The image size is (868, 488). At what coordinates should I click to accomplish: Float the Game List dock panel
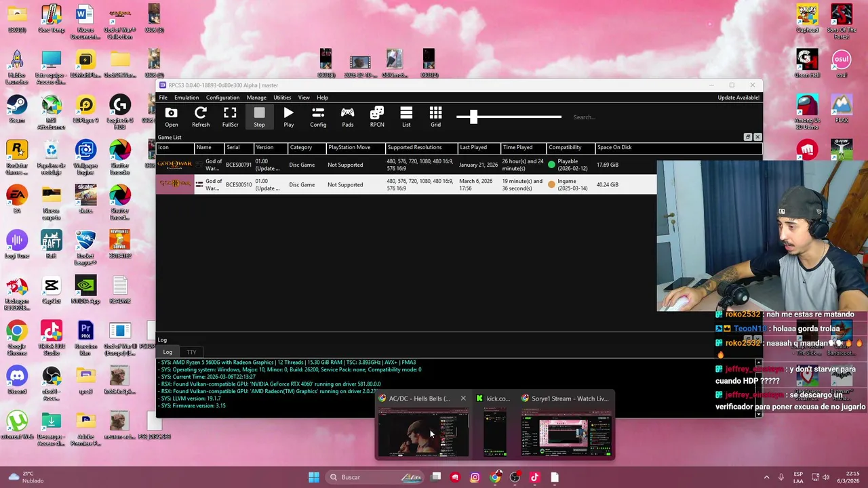point(748,137)
